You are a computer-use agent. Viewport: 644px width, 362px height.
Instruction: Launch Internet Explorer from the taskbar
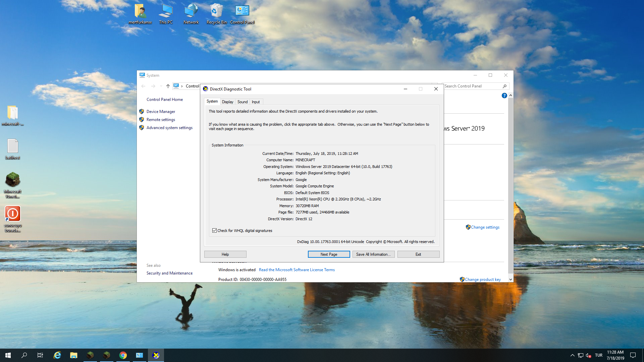coord(57,355)
